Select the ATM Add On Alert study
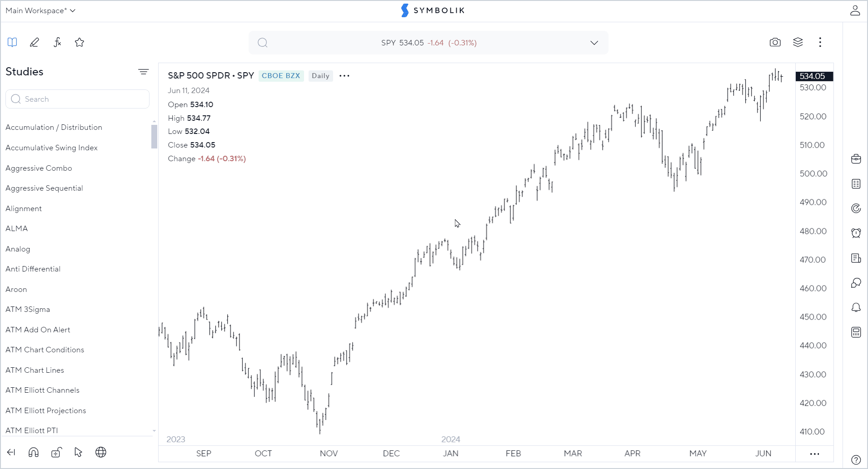The width and height of the screenshot is (868, 469). tap(38, 330)
